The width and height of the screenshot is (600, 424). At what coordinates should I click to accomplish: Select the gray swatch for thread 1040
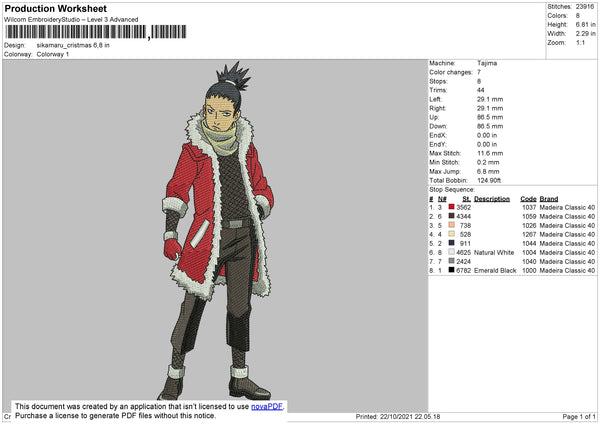452,261
